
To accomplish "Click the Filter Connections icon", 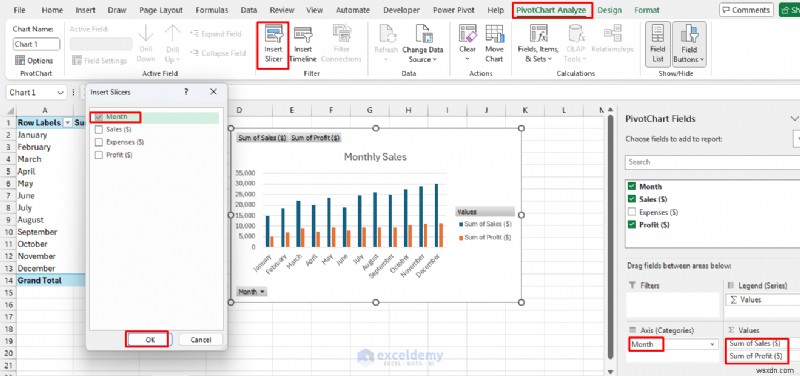I will (x=341, y=34).
